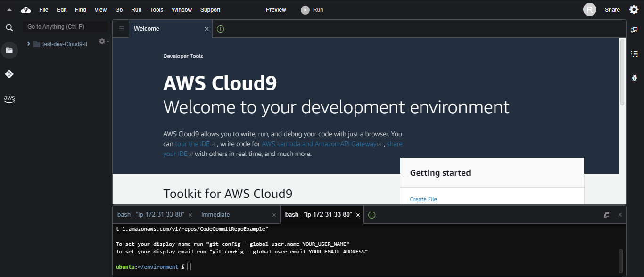Image resolution: width=644 pixels, height=277 pixels.
Task: Close the console panel
Action: 620,215
